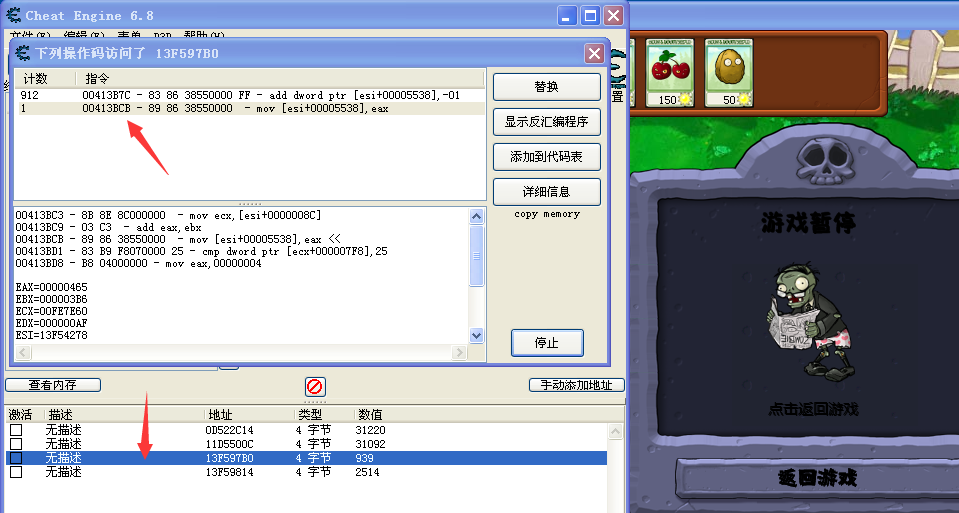Click 无描述 description for address 0D522C14

(x=64, y=430)
